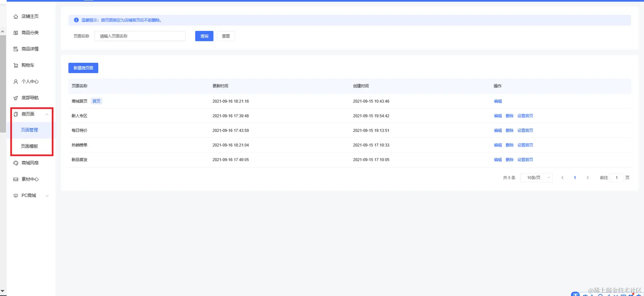This screenshot has width=644, height=296.
Task: Click the 更新时间 column header
Action: pyautogui.click(x=220, y=86)
